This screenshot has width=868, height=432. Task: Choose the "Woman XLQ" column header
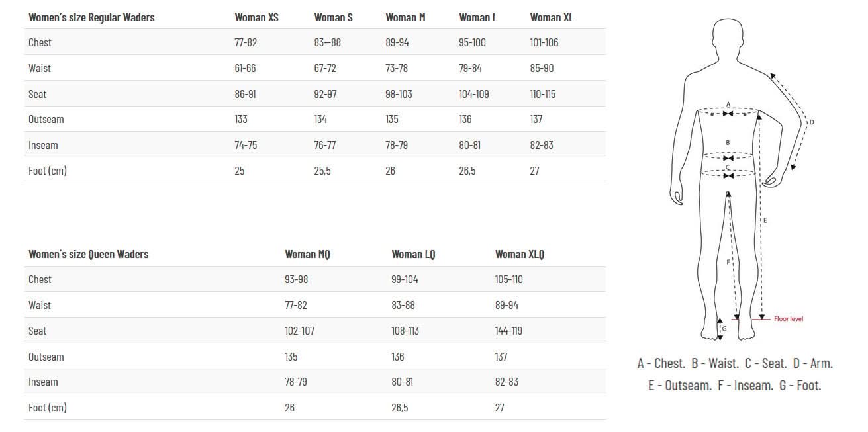519,254
